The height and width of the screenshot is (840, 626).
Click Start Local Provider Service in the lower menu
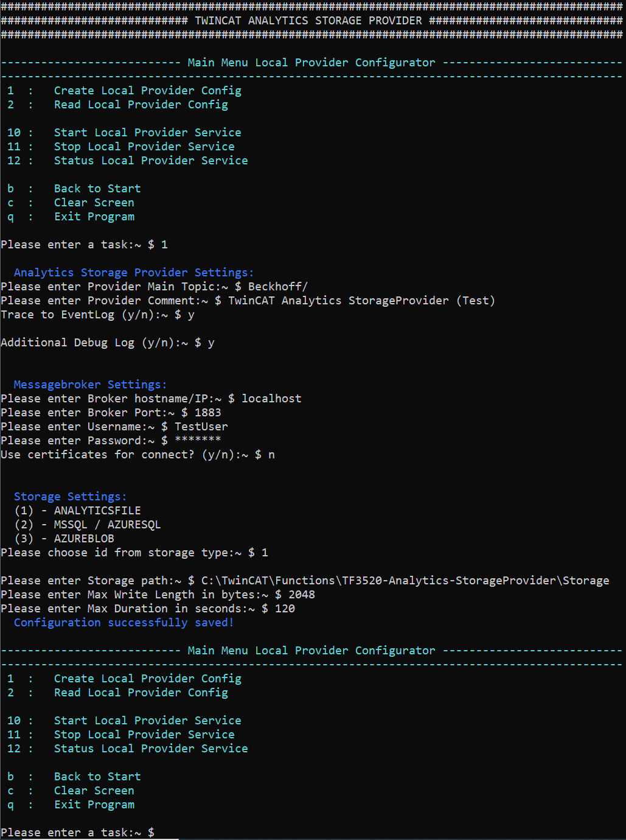[x=147, y=721]
